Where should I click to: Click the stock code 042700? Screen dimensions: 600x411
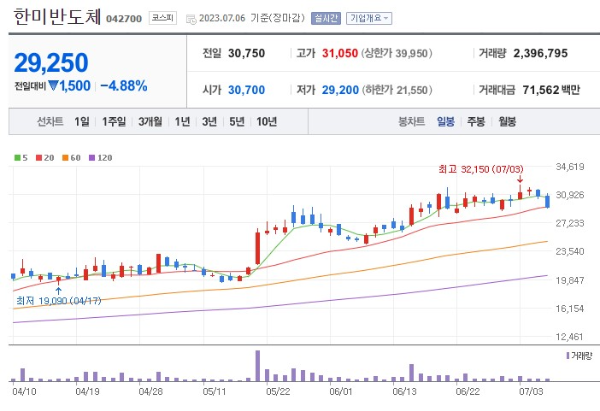pyautogui.click(x=124, y=19)
